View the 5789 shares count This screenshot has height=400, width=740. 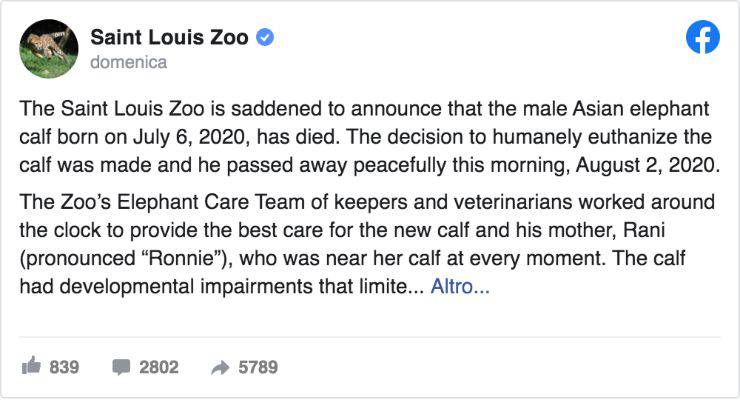tap(258, 367)
